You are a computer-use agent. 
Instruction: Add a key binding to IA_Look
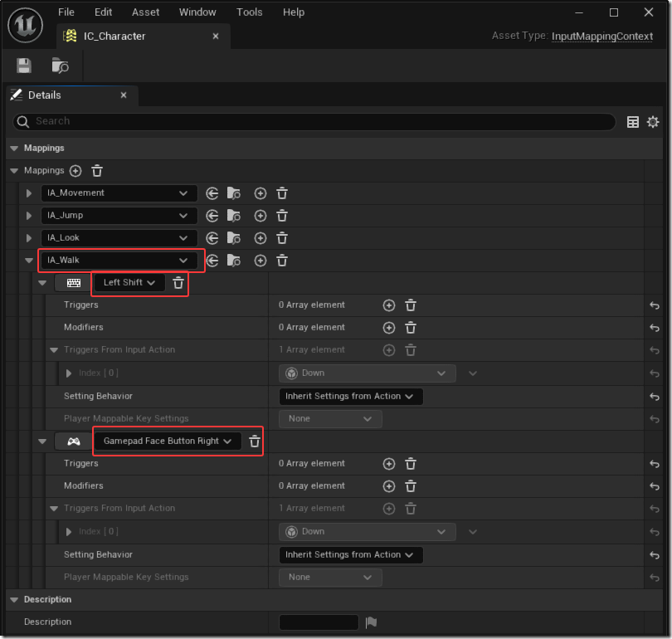(261, 238)
